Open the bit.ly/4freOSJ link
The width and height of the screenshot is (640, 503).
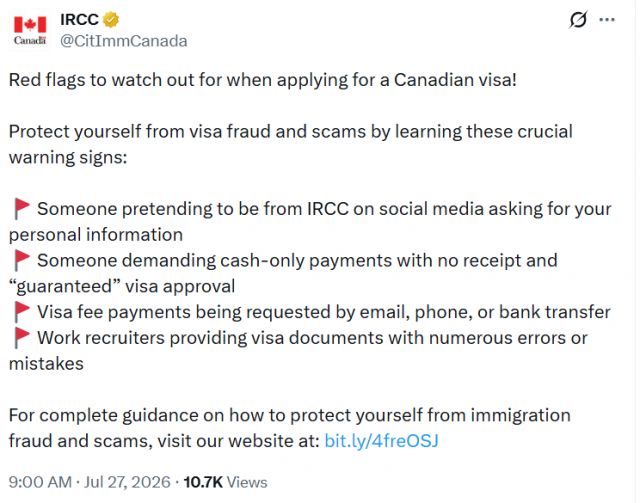(x=381, y=441)
